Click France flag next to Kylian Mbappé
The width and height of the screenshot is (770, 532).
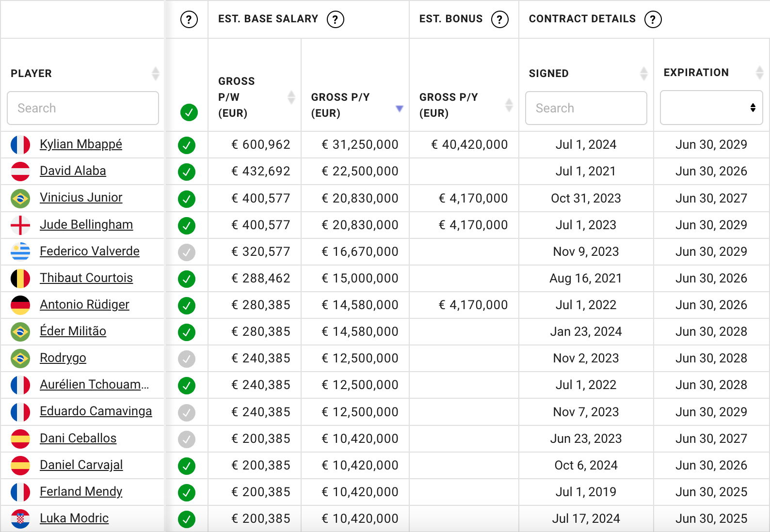pos(20,145)
